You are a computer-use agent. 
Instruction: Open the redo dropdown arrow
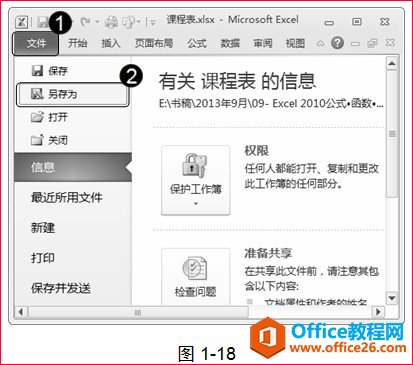click(97, 22)
